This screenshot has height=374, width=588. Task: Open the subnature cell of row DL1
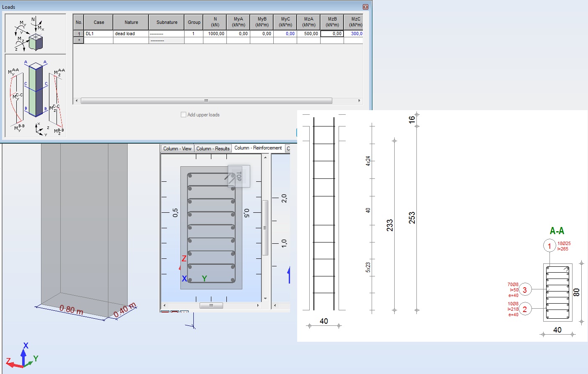pos(167,34)
